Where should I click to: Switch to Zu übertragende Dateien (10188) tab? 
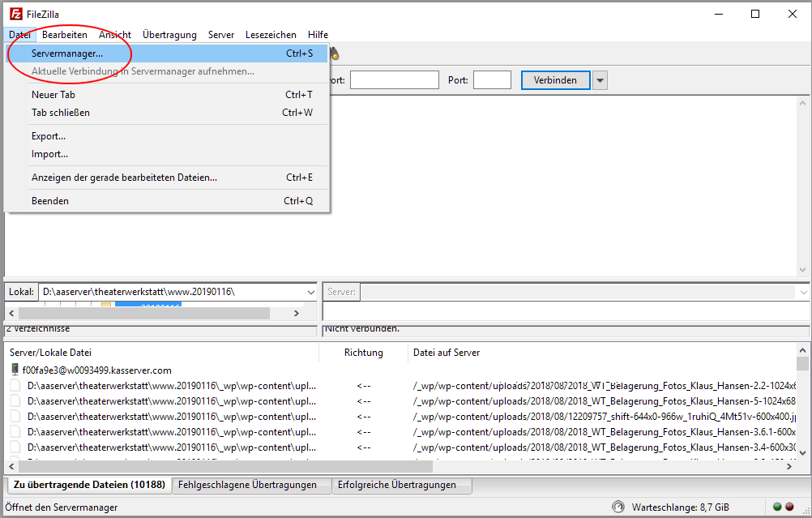89,485
